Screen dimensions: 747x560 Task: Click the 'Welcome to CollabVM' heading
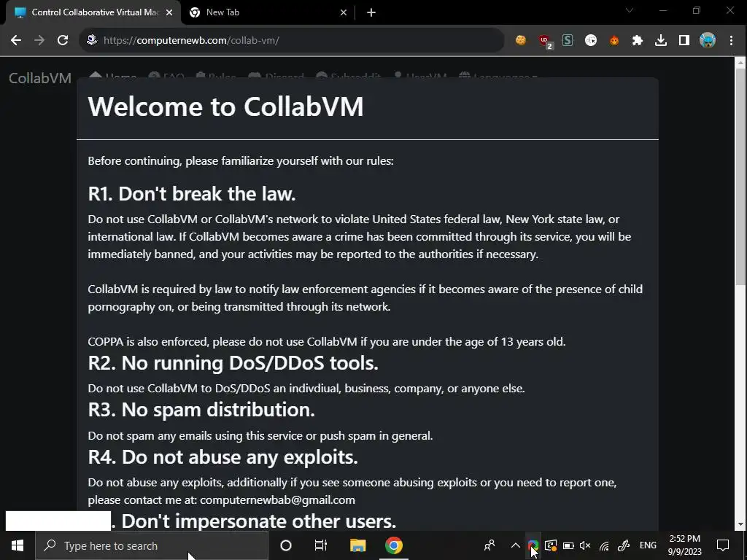(225, 106)
